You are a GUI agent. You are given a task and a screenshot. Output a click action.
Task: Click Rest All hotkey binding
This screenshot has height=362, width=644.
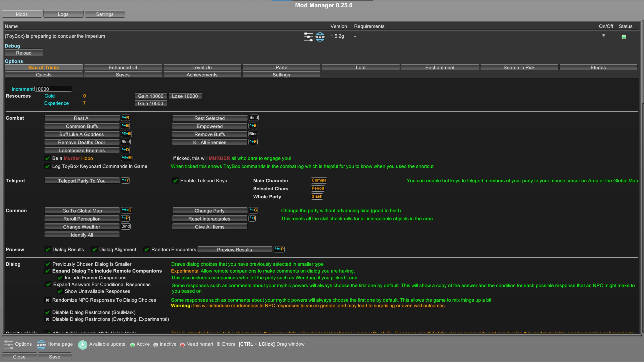point(125,118)
